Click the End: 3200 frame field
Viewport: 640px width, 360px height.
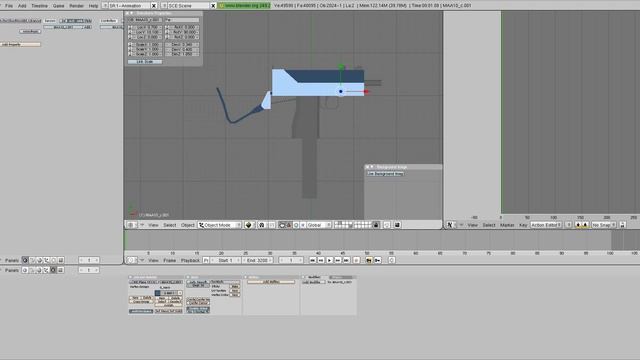[258, 260]
